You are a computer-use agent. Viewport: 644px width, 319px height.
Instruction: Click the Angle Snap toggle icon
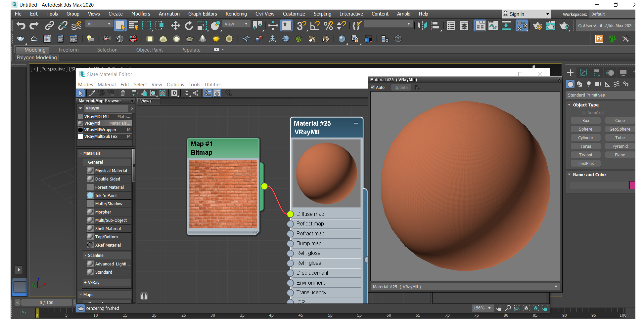[x=314, y=25]
